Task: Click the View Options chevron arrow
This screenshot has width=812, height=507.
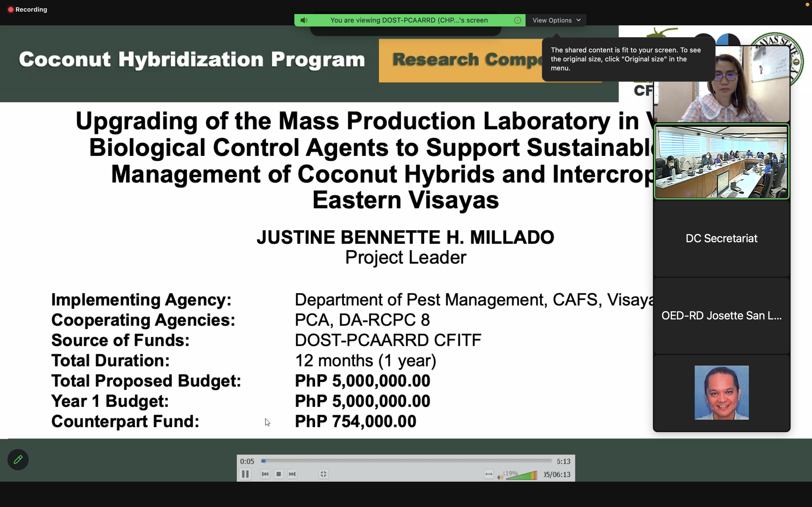Action: click(579, 20)
